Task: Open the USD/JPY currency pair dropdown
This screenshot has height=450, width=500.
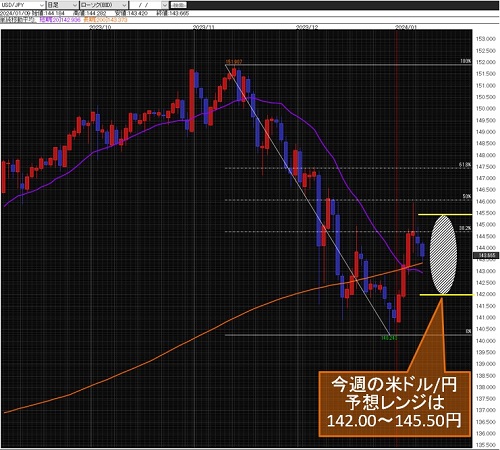Action: 23,5
